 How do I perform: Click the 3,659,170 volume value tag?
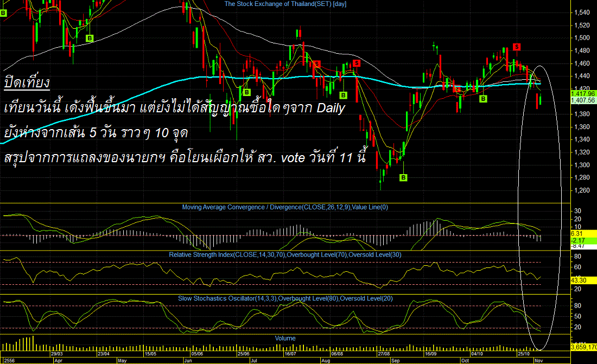pos(583,347)
